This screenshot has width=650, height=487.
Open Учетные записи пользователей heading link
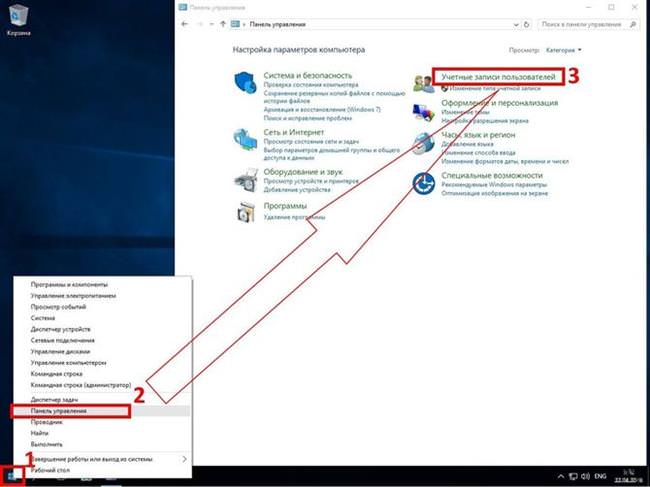(x=498, y=77)
